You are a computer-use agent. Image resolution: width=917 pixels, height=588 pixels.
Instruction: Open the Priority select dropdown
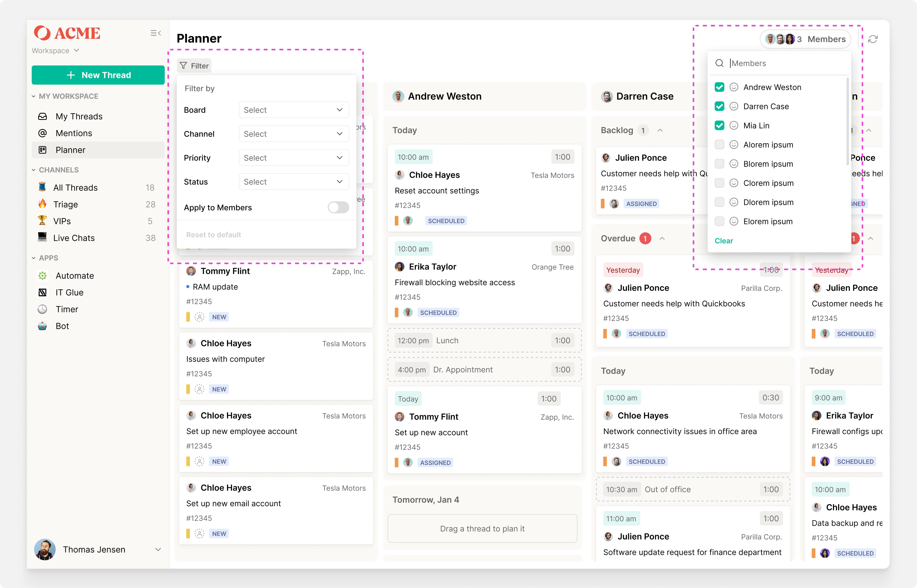coord(294,158)
